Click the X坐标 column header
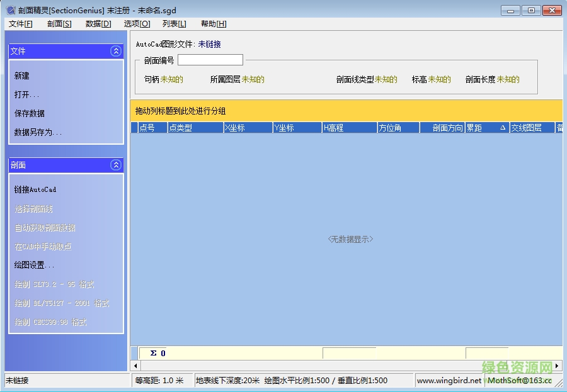The image size is (567, 392). coord(248,128)
